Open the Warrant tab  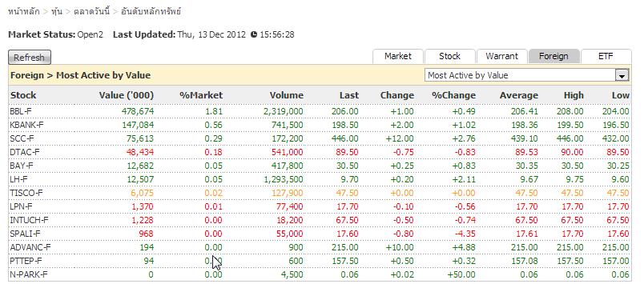tap(501, 56)
